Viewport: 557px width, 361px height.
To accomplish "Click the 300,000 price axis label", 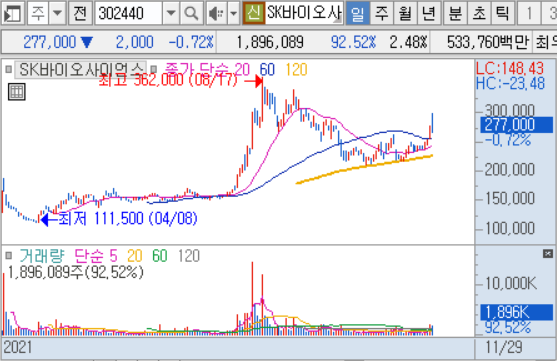I will (509, 110).
